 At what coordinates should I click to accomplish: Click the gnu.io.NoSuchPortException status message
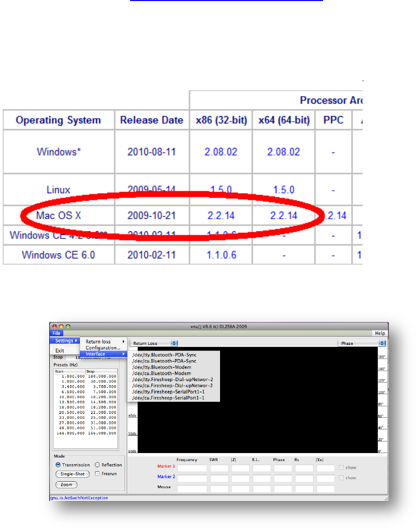pyautogui.click(x=79, y=498)
